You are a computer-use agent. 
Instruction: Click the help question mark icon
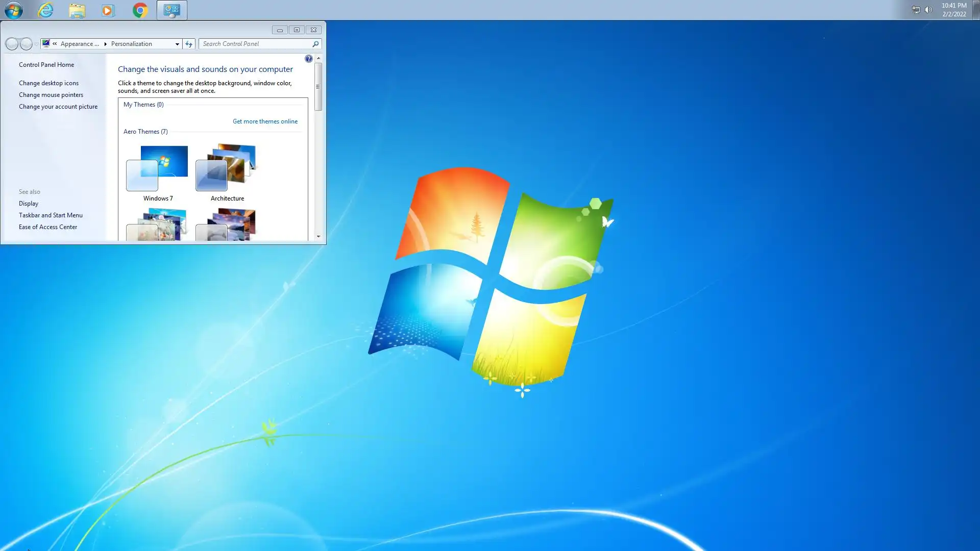point(308,59)
